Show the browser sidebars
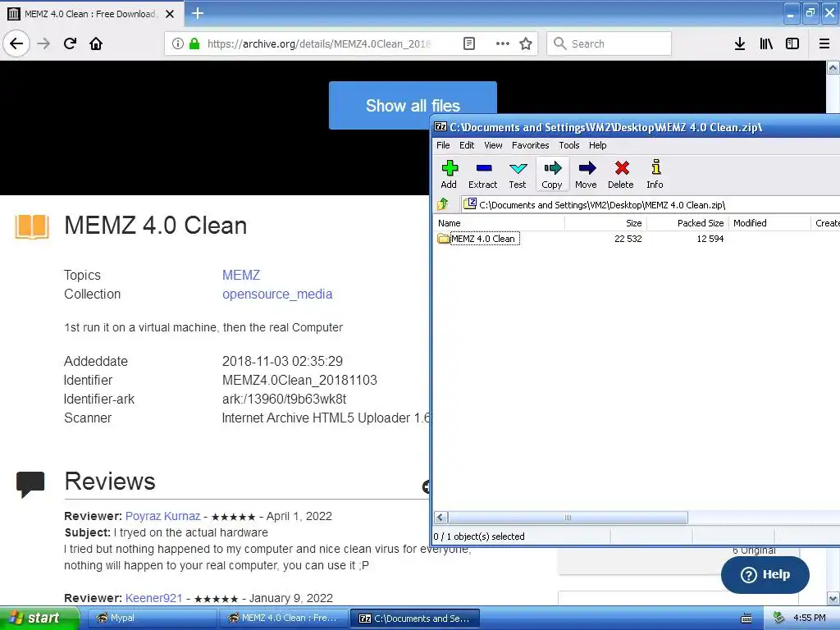This screenshot has height=630, width=840. [792, 43]
